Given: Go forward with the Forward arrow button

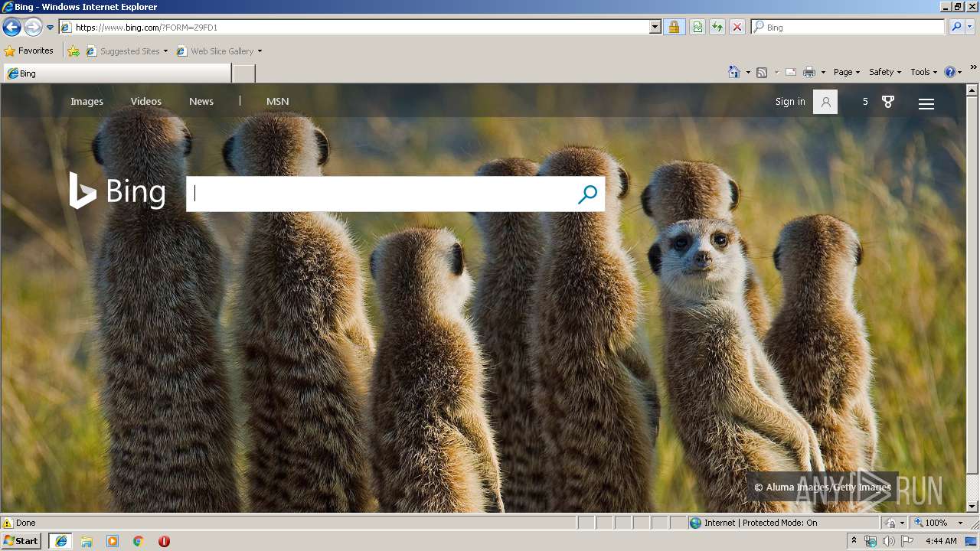Looking at the screenshot, I should point(33,28).
